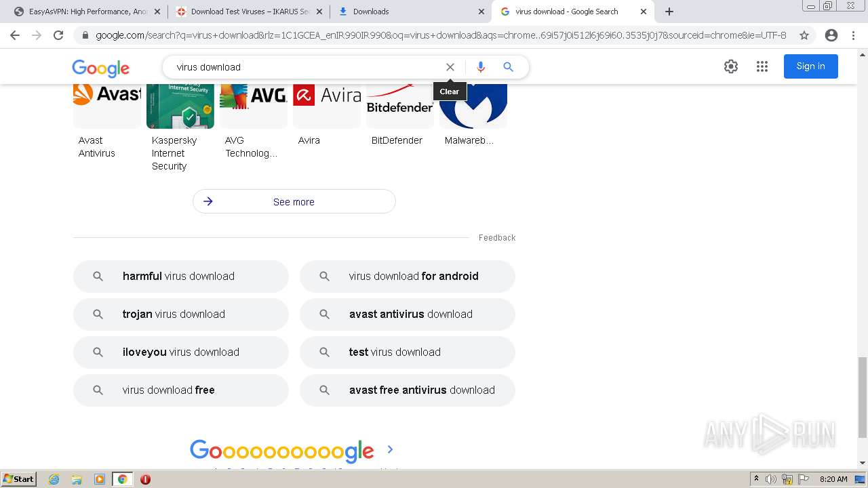Open Google search settings gear
The height and width of the screenshot is (488, 868).
point(730,66)
